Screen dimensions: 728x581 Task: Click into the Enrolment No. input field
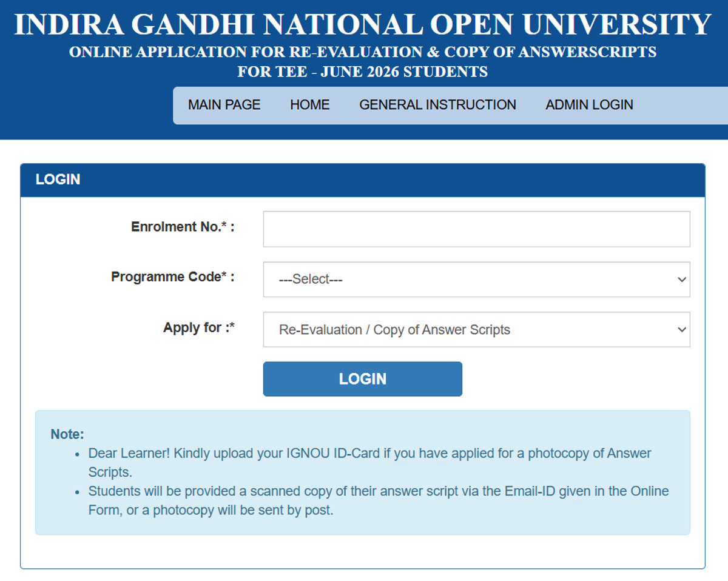point(476,229)
